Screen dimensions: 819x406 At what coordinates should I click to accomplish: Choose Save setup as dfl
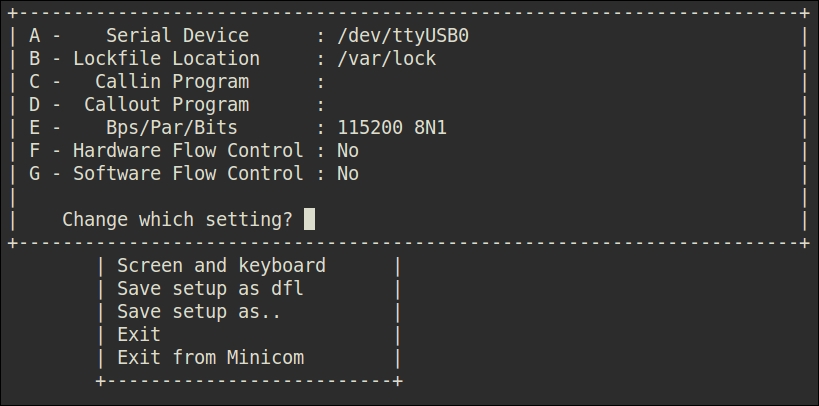coord(210,288)
